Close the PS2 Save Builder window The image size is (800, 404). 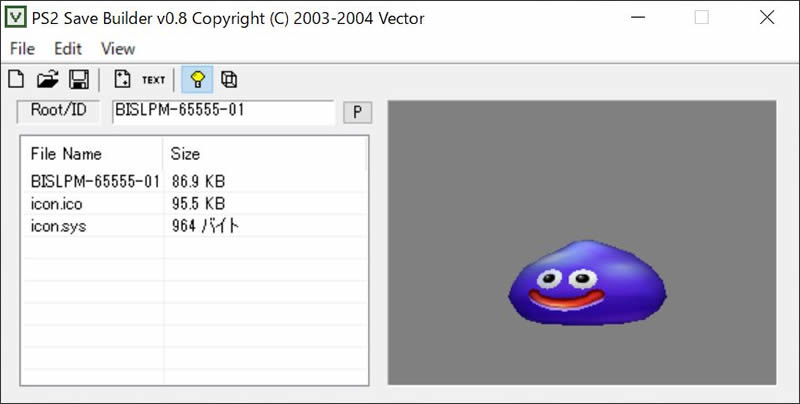coord(767,18)
